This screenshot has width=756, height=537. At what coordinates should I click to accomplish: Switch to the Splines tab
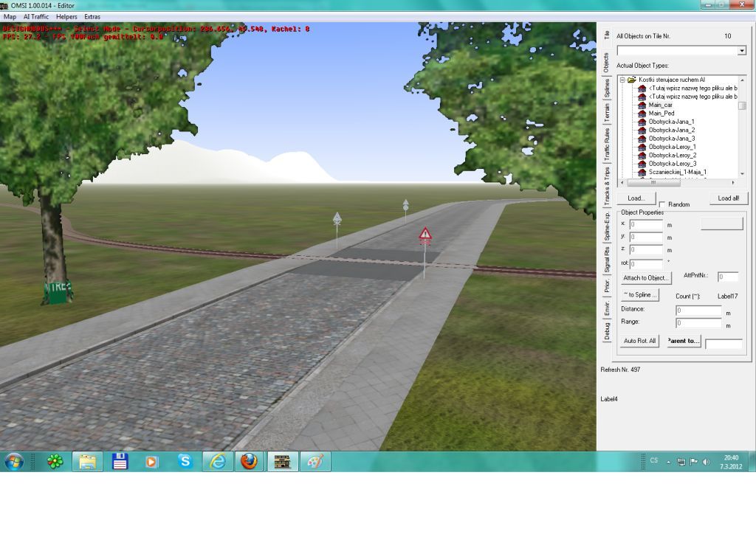click(607, 89)
